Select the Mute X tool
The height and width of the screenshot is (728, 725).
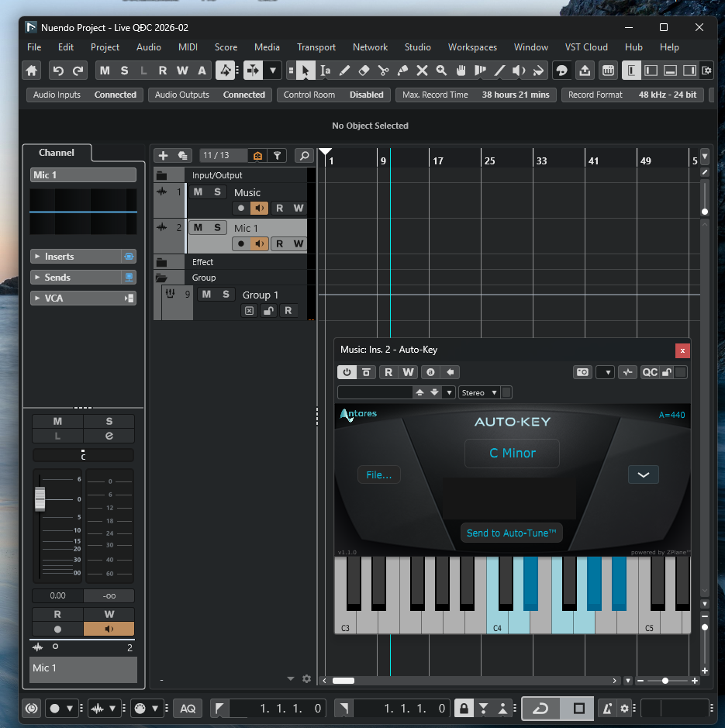point(422,71)
